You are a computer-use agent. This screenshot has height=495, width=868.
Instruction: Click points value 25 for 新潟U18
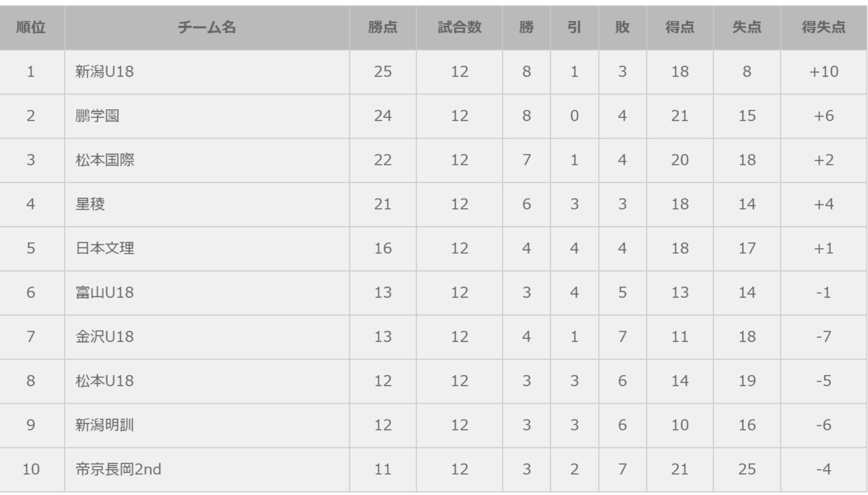383,71
